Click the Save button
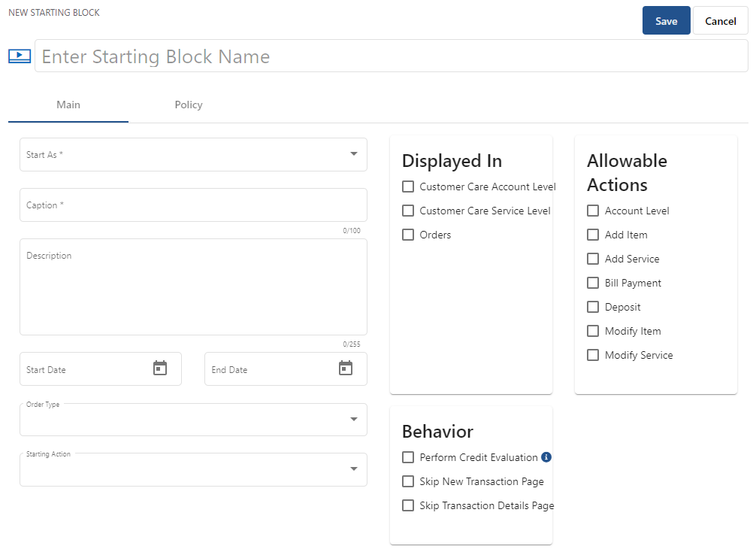This screenshot has height=555, width=756. [x=666, y=21]
